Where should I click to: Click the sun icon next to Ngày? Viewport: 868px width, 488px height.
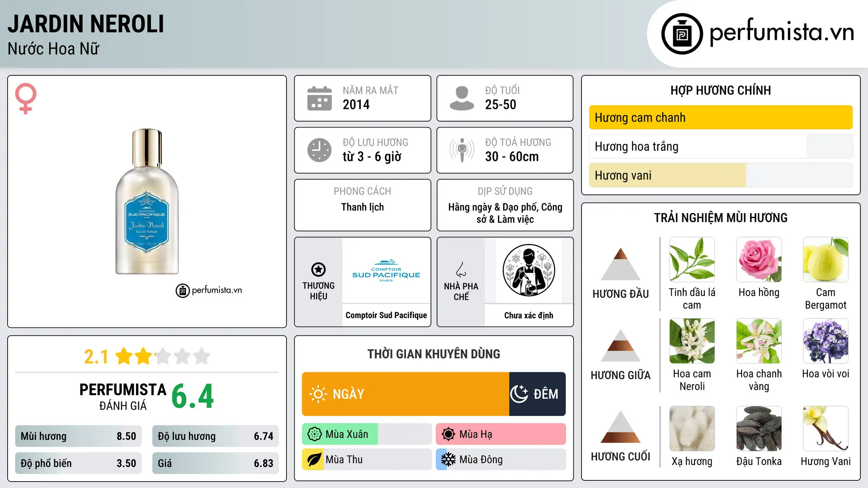[x=318, y=394]
